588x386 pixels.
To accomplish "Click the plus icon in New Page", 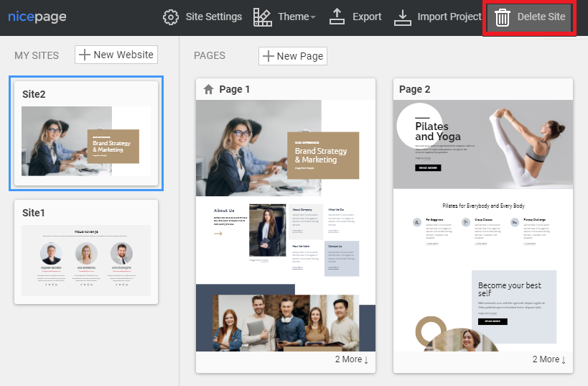I will click(x=268, y=56).
